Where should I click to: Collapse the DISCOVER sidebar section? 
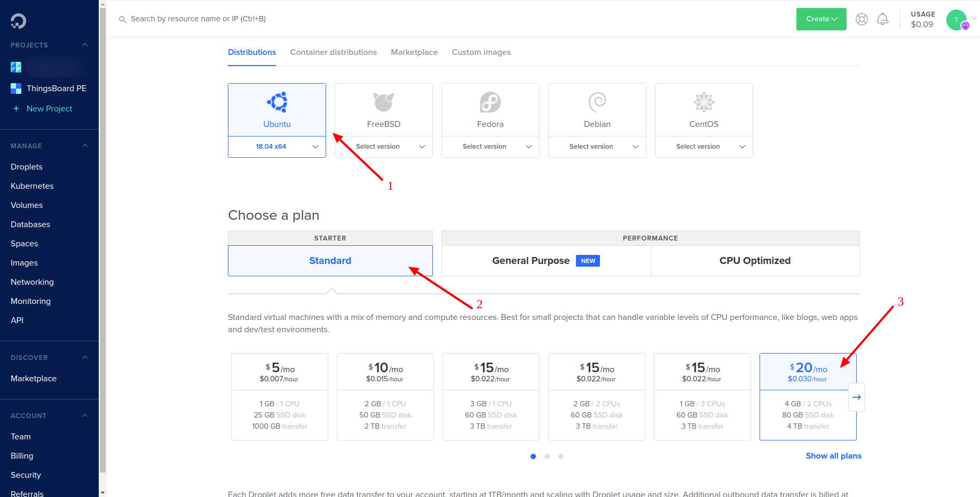85,357
